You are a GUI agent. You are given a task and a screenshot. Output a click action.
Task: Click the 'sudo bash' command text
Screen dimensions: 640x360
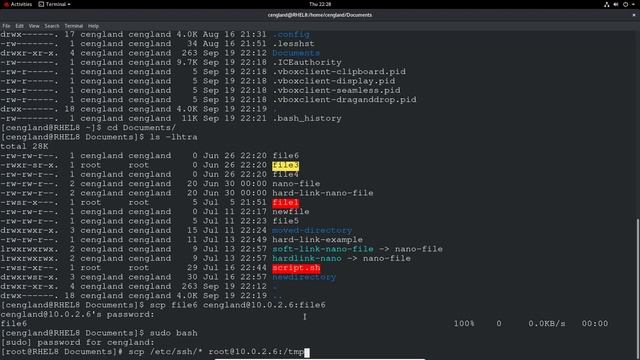tap(173, 333)
